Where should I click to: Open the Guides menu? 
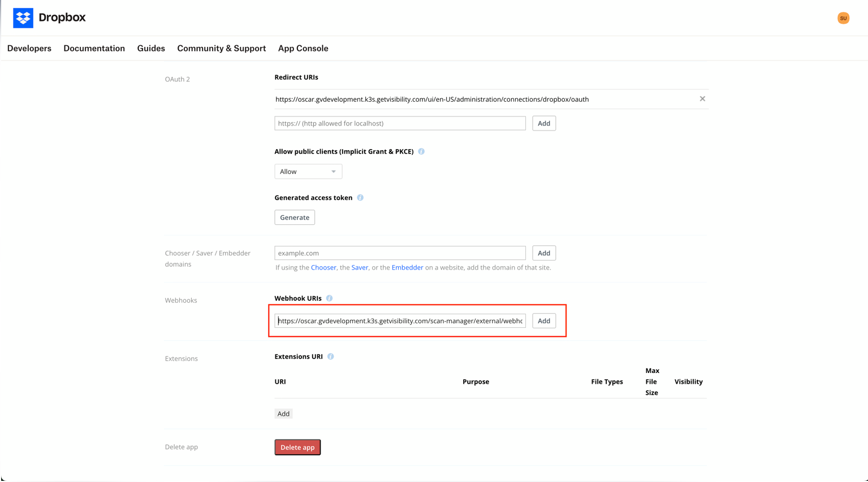pos(151,49)
